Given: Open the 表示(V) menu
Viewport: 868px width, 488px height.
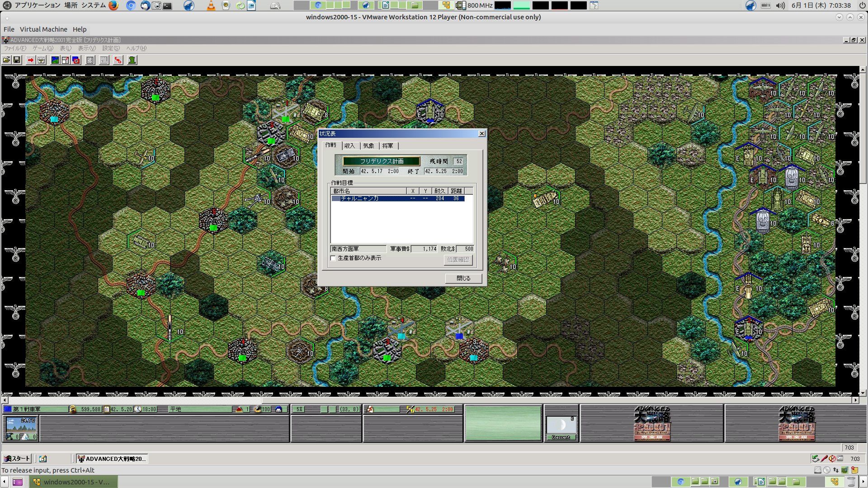Looking at the screenshot, I should click(86, 48).
